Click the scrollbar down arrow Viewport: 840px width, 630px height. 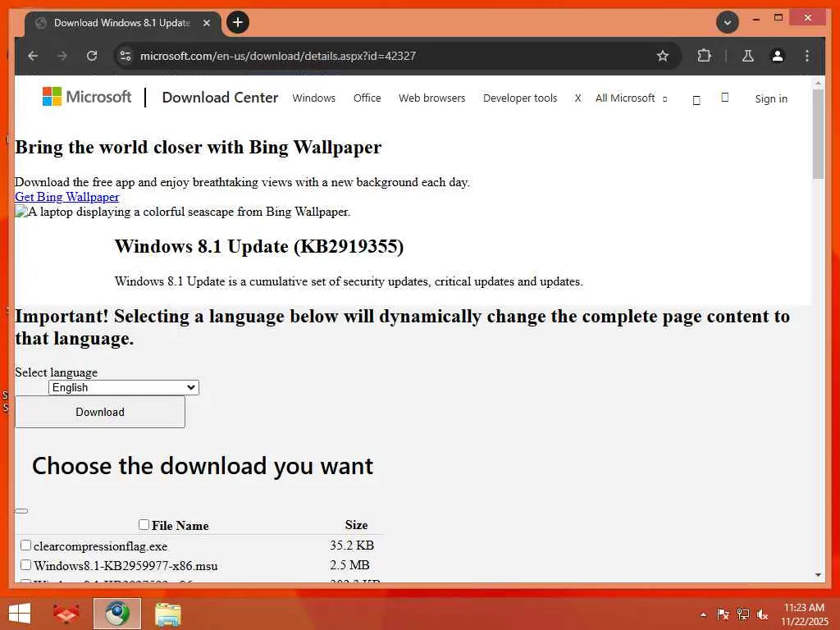(x=818, y=575)
